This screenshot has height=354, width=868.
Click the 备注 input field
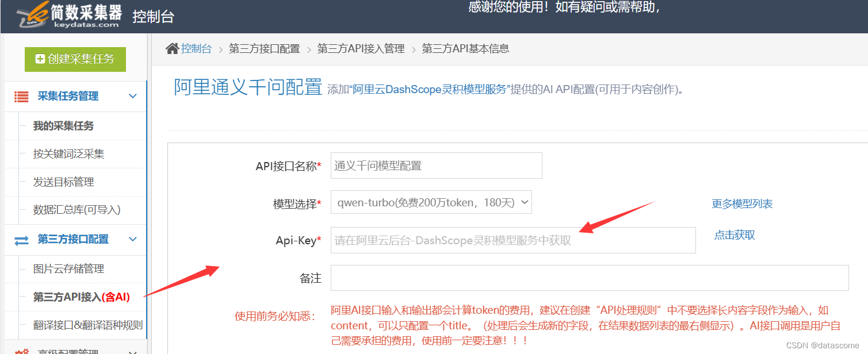pos(590,278)
